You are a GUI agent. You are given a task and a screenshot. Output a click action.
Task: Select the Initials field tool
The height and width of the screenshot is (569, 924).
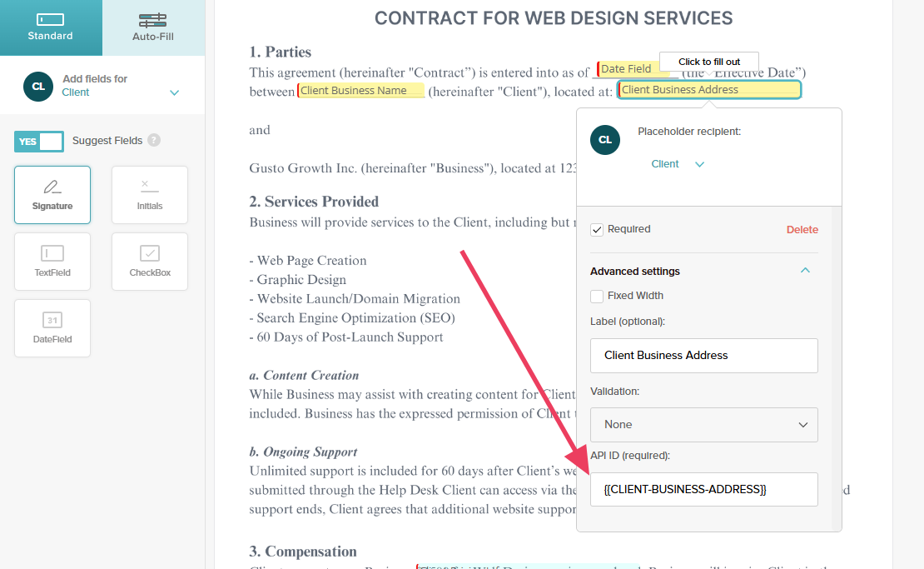pos(150,195)
